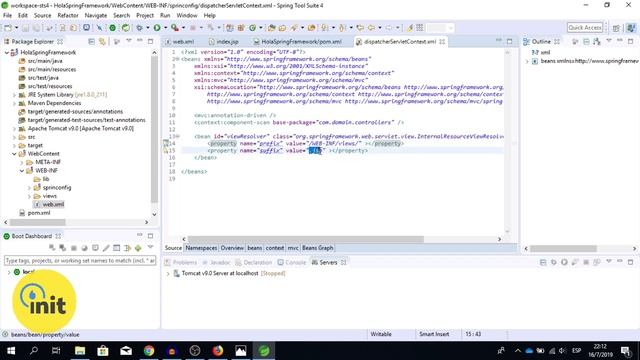Click the Back navigation arrow in toolbar
Image resolution: width=640 pixels, height=360 pixels.
point(371,28)
